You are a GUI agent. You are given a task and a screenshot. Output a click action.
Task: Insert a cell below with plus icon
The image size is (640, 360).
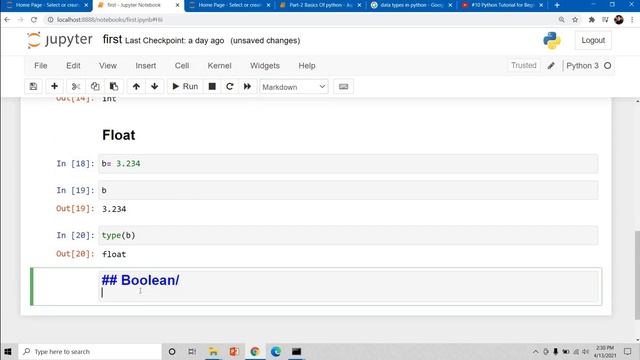point(54,87)
